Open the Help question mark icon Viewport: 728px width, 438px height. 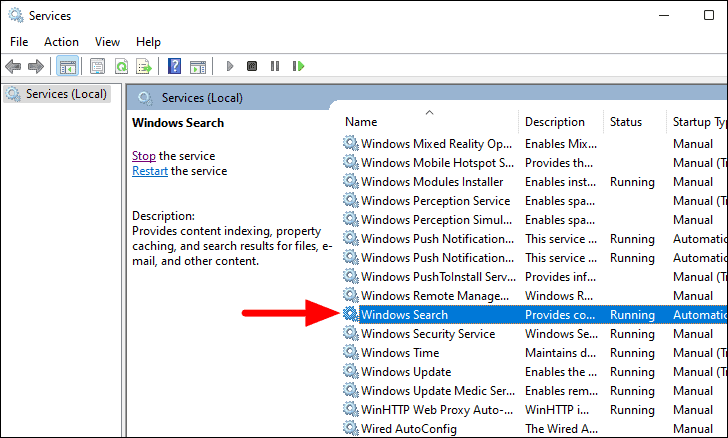pyautogui.click(x=174, y=66)
